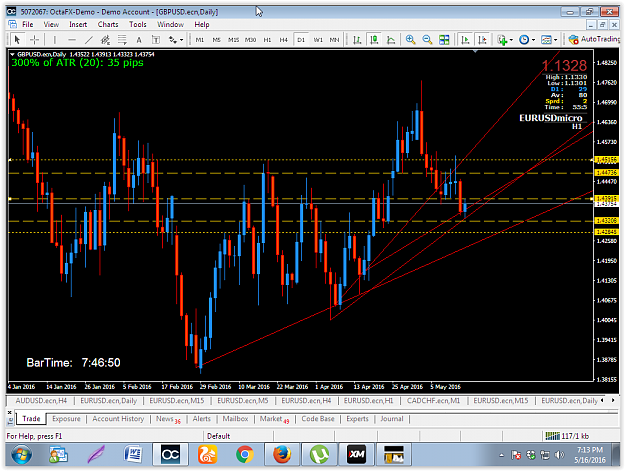Open the periods clock dropdown
The width and height of the screenshot is (625, 471).
[527, 39]
